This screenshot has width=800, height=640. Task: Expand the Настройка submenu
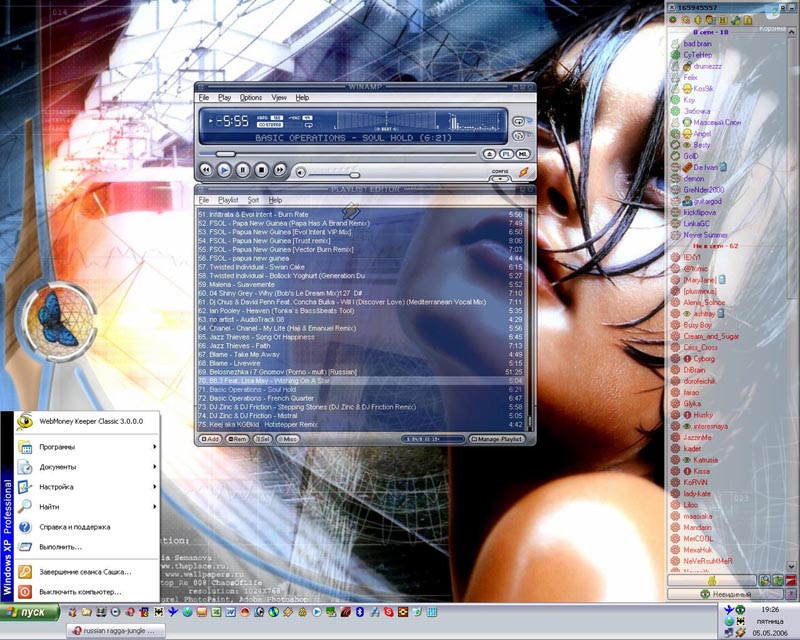pyautogui.click(x=87, y=487)
